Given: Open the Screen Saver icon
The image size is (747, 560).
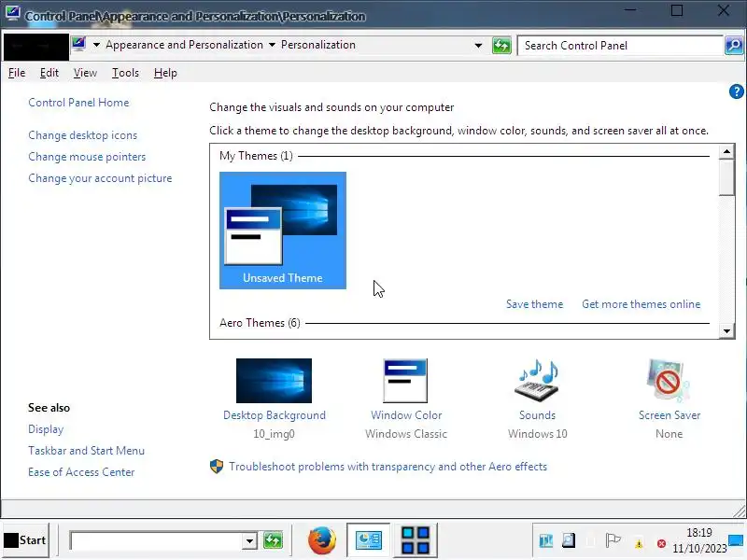Looking at the screenshot, I should pos(669,381).
